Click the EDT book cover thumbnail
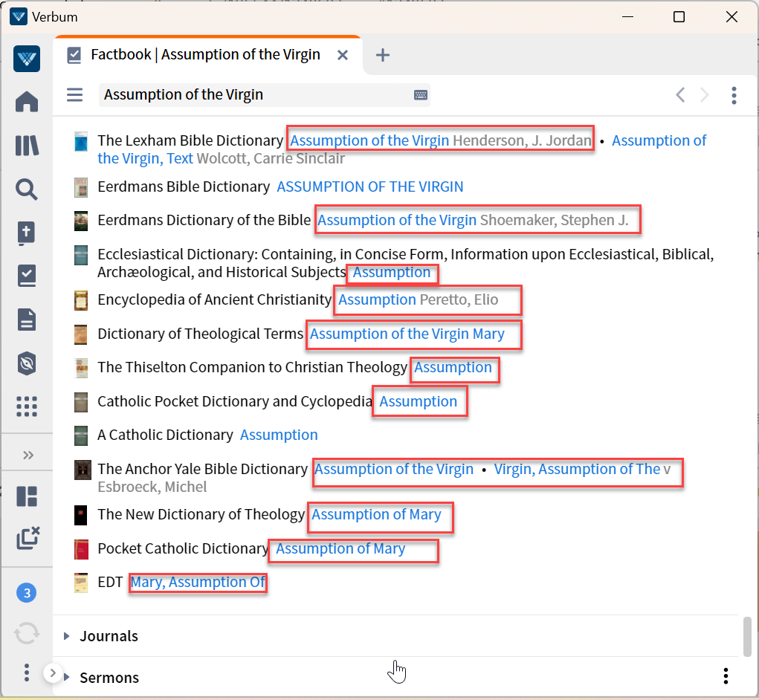 (81, 583)
